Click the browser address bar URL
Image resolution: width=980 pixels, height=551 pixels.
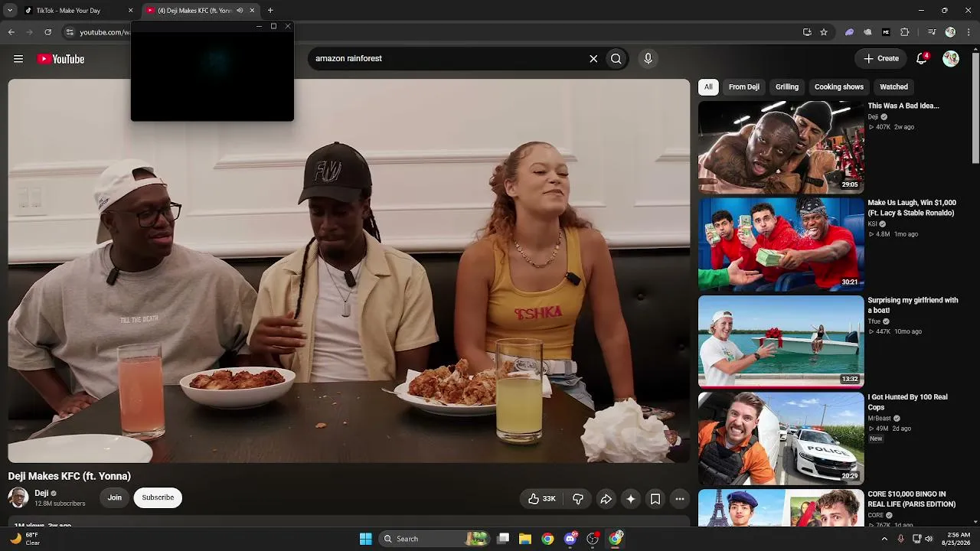point(105,32)
